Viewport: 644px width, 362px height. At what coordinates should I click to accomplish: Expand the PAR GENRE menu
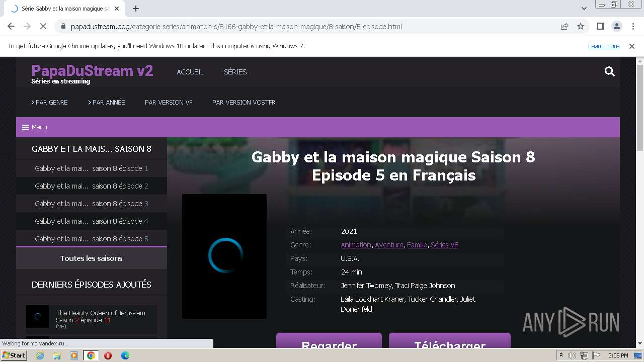point(49,102)
